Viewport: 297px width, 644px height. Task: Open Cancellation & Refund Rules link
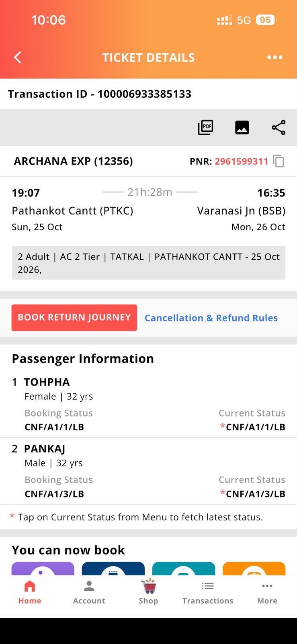(x=211, y=318)
